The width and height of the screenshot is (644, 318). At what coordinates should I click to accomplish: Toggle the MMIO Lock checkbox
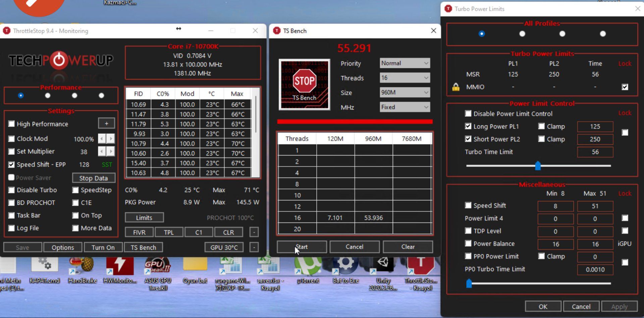625,87
